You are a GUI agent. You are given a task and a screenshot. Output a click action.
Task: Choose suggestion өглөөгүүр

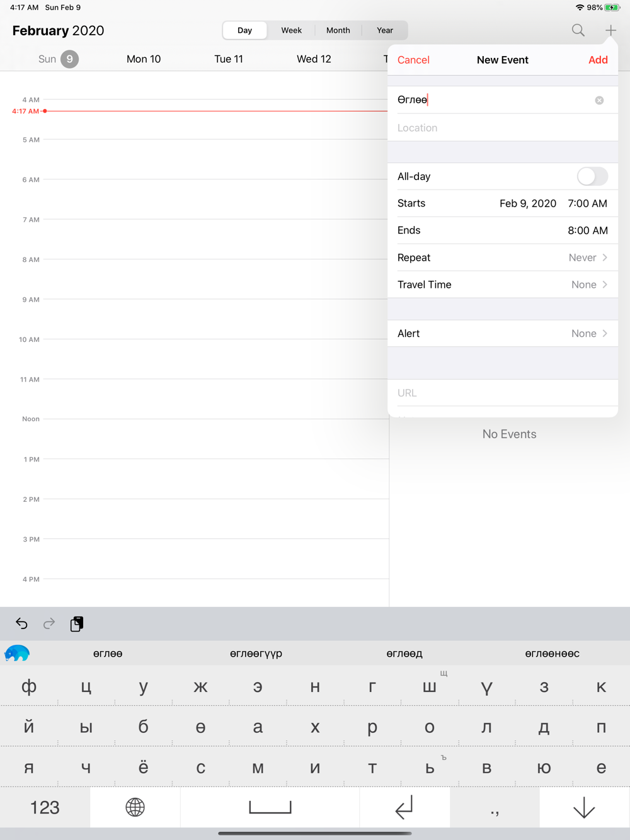tap(256, 654)
